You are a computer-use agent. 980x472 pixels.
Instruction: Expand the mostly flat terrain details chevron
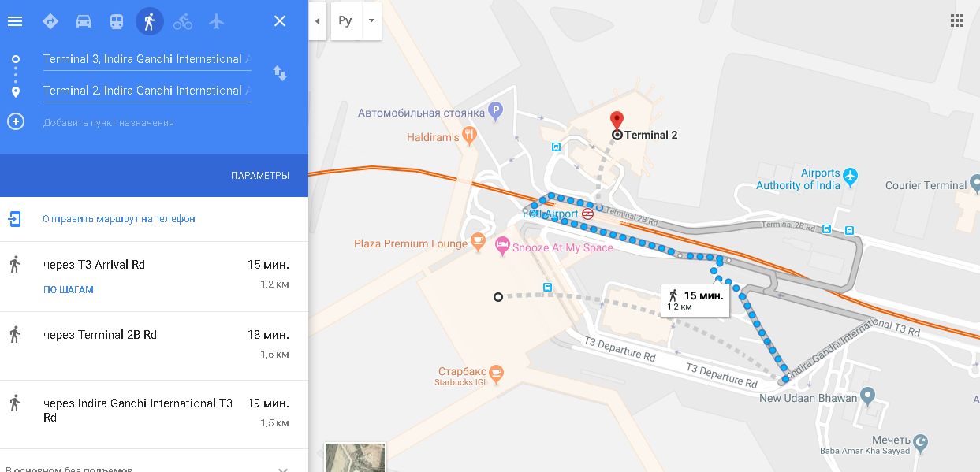click(x=282, y=468)
